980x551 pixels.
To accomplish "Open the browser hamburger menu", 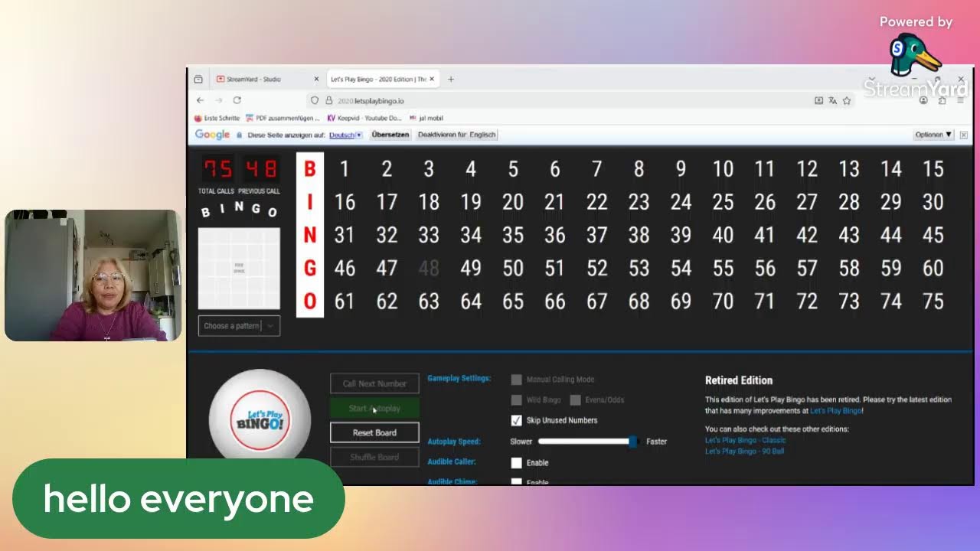I will click(960, 100).
